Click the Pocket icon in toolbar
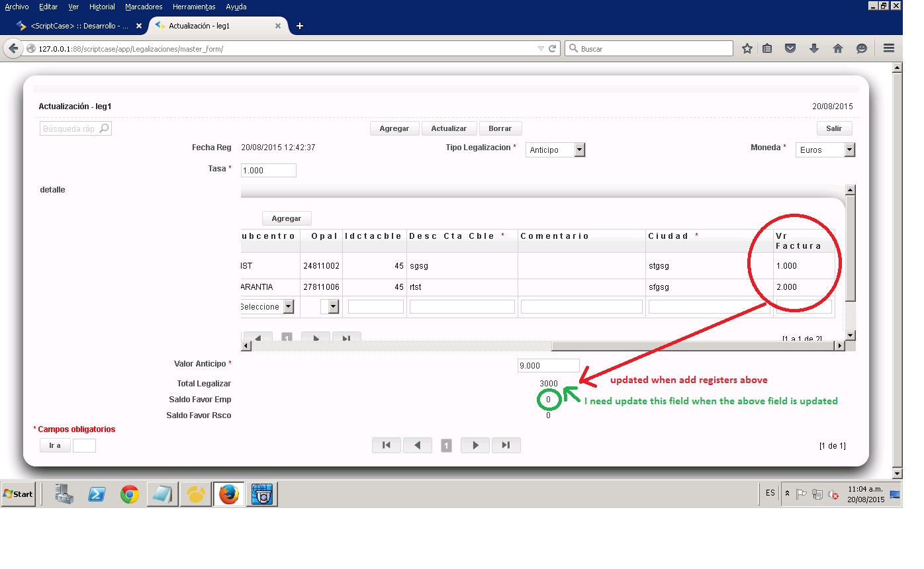 tap(790, 48)
